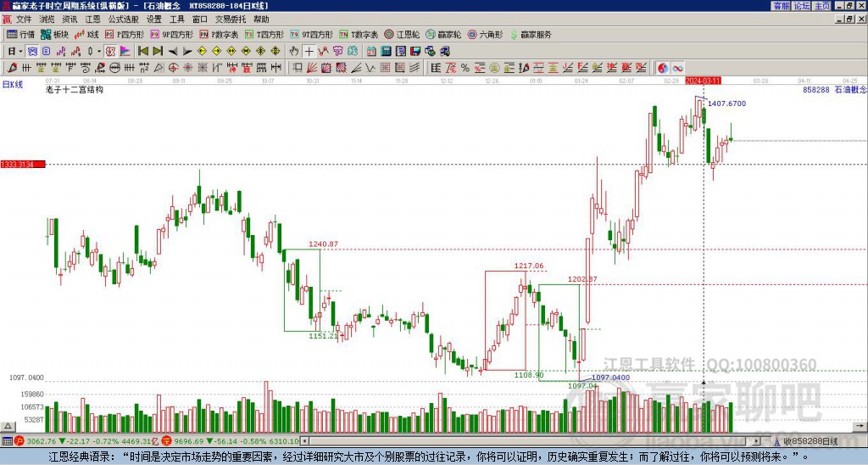Select the hand pan tool
This screenshot has width=868, height=465.
tap(294, 52)
